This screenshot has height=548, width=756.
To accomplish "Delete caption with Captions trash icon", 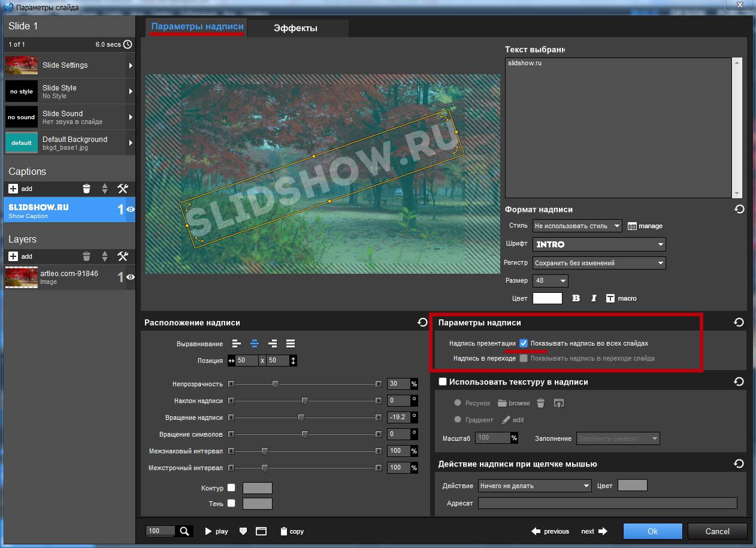I will pyautogui.click(x=87, y=189).
